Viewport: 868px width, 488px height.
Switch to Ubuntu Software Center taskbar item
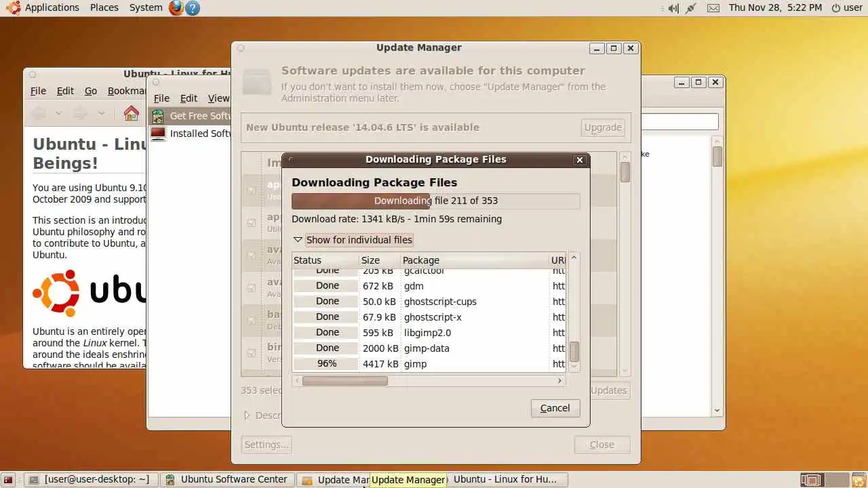point(228,479)
